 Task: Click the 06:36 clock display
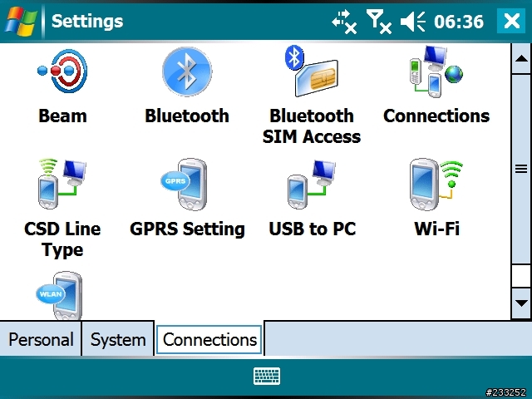point(459,22)
